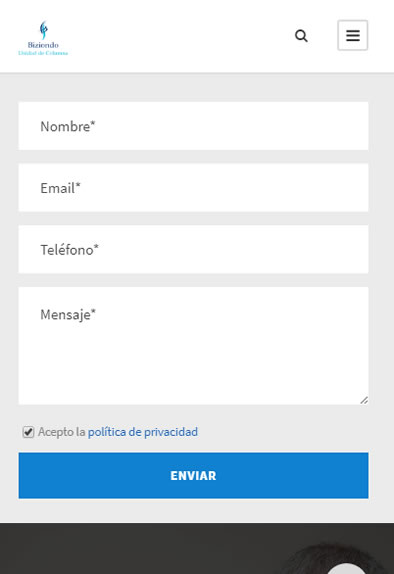Open the search magnifier icon
This screenshot has height=574, width=394.
pos(301,36)
